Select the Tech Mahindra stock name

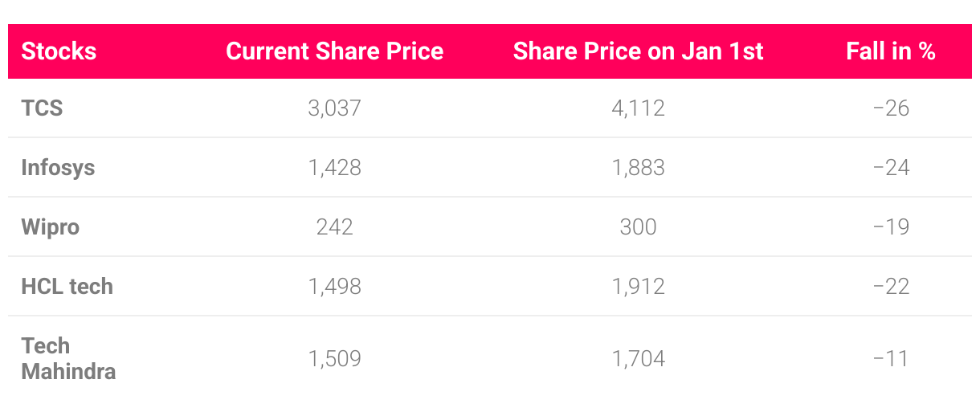[x=68, y=358]
